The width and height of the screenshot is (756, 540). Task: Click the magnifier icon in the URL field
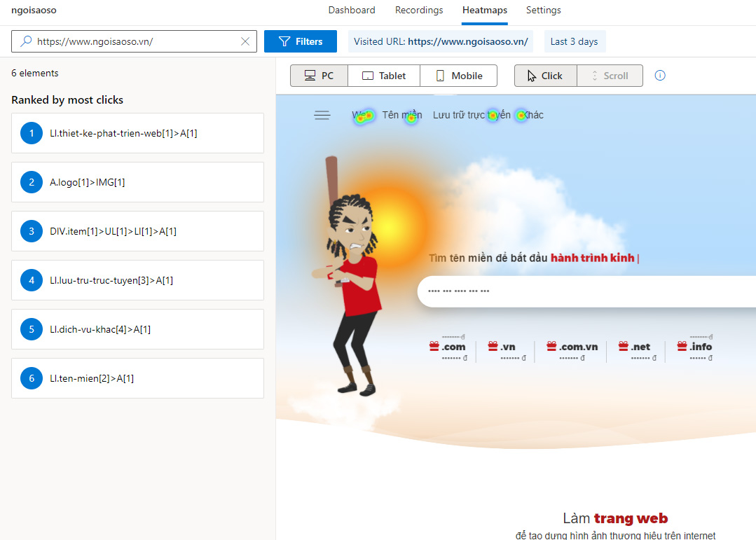25,41
